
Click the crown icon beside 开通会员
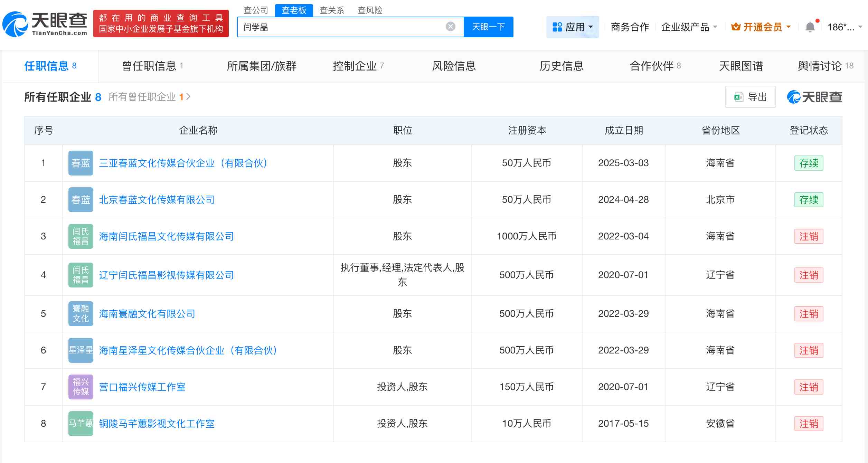tap(735, 27)
